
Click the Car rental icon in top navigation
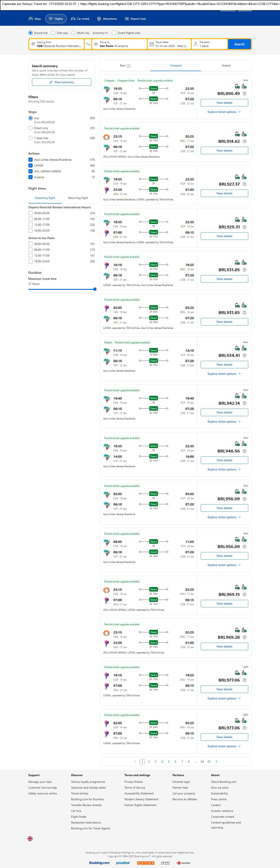(x=73, y=19)
